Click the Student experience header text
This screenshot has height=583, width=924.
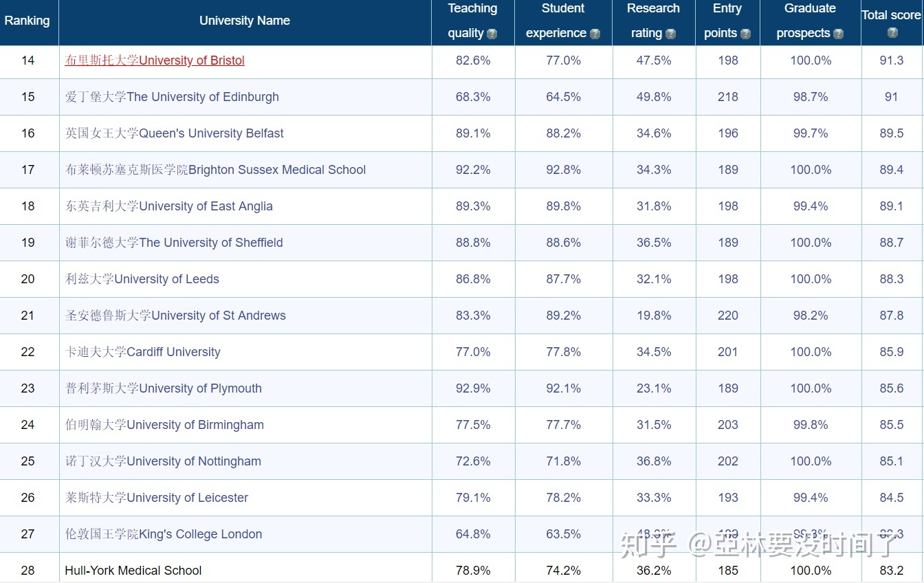[x=563, y=21]
